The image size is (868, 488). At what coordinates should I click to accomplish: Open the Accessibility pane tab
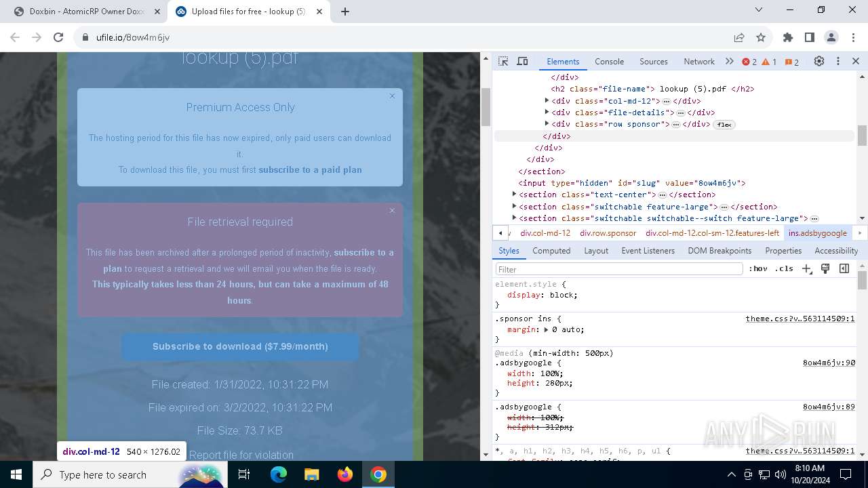pos(836,251)
